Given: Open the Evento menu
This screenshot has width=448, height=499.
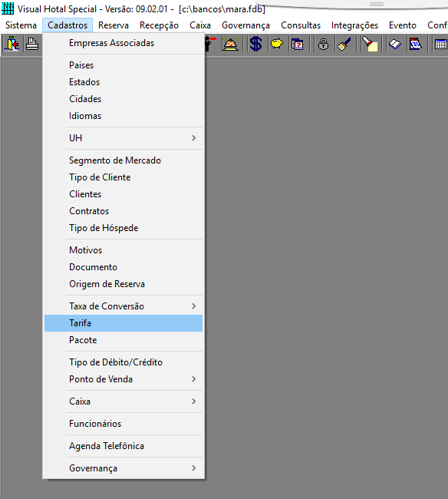Looking at the screenshot, I should (x=403, y=25).
